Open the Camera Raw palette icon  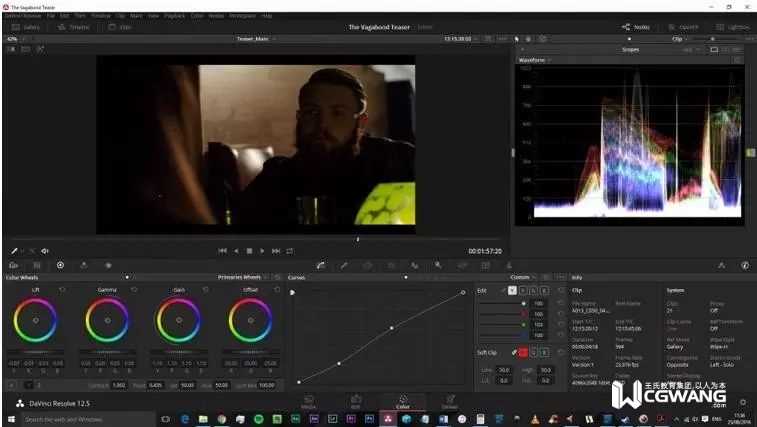click(x=14, y=265)
